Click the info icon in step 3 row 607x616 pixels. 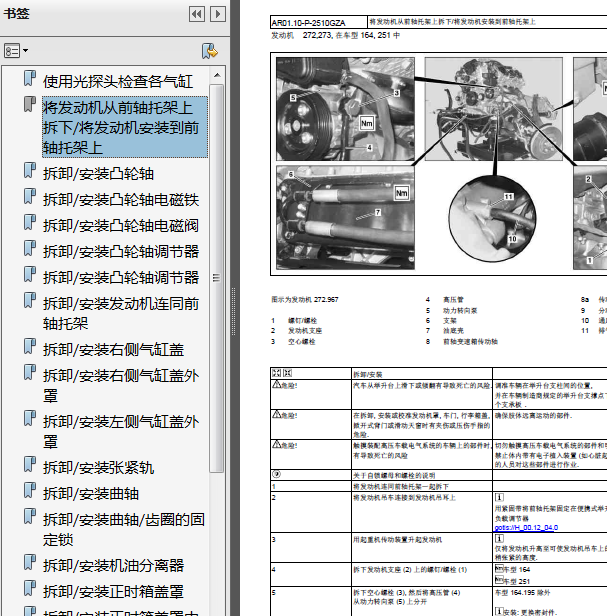coord(499,539)
